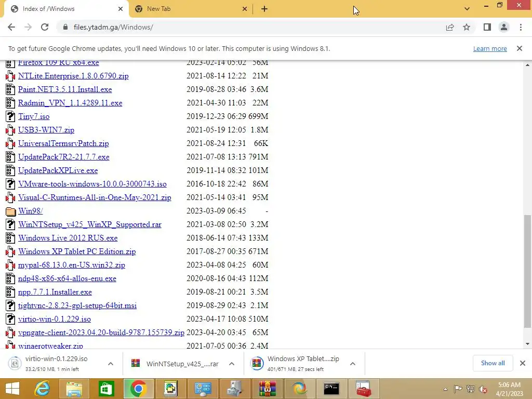This screenshot has width=532, height=399.
Task: Click the share page icon in address bar
Action: (x=450, y=27)
